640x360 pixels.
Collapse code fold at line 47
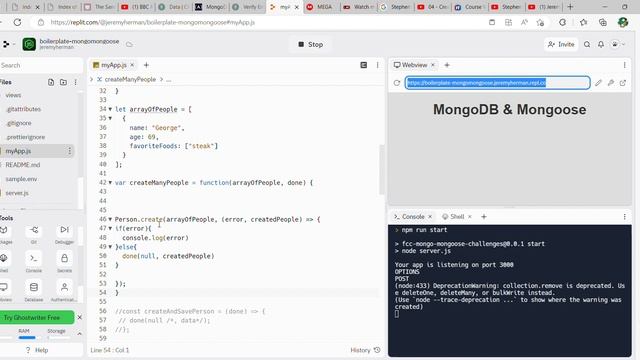click(110, 229)
